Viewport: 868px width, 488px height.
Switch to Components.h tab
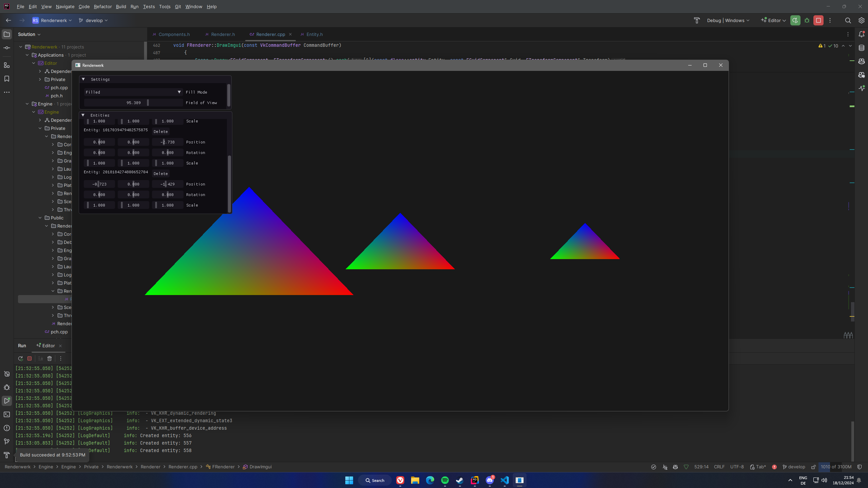tap(171, 34)
